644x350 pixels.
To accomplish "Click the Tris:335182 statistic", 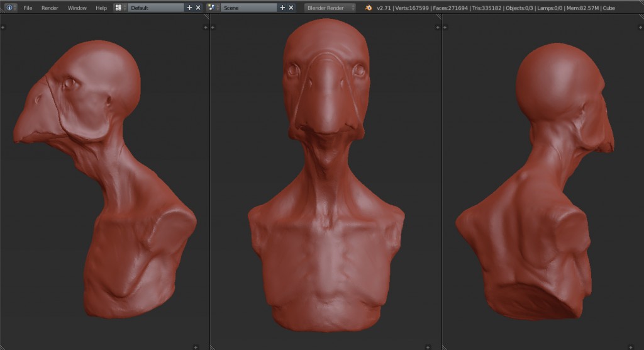I will (487, 8).
